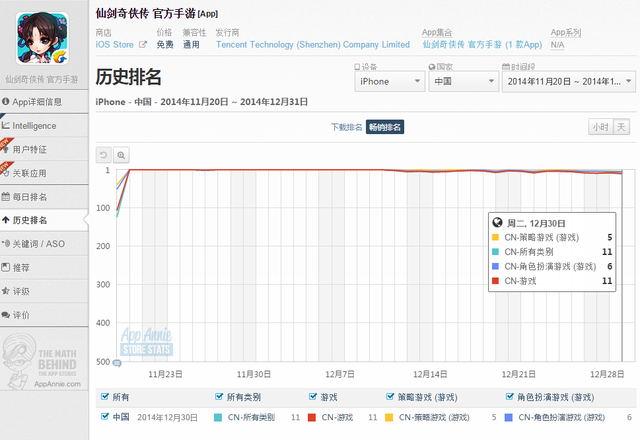The height and width of the screenshot is (440, 640).
Task: Click the N/A App系列 link
Action: 557,45
